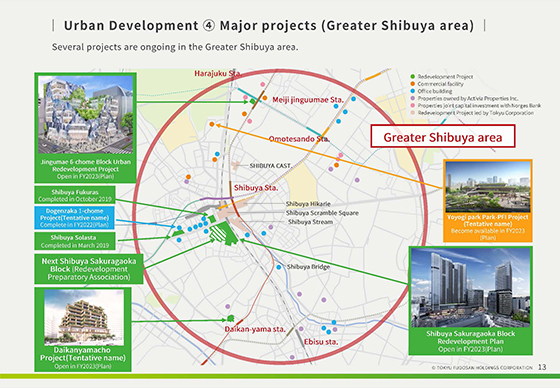The image size is (560, 388).
Task: Click the Jingumae 6-chome project rendering image
Action: point(85,114)
